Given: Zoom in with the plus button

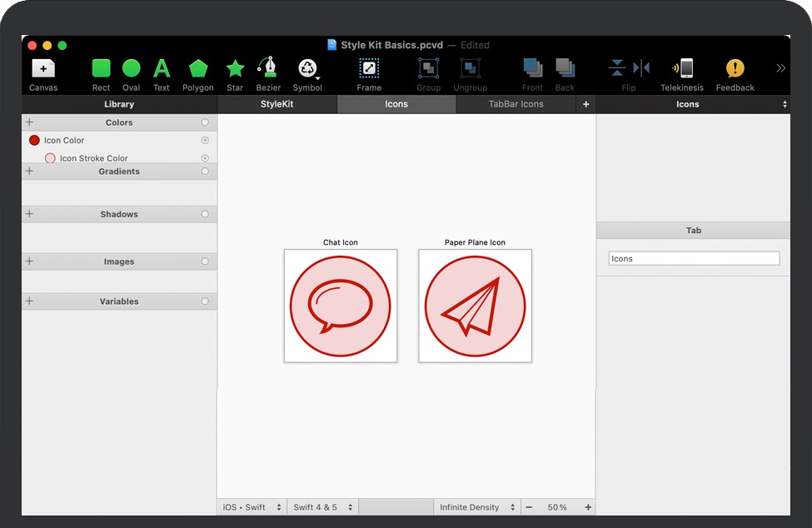Looking at the screenshot, I should (x=588, y=507).
